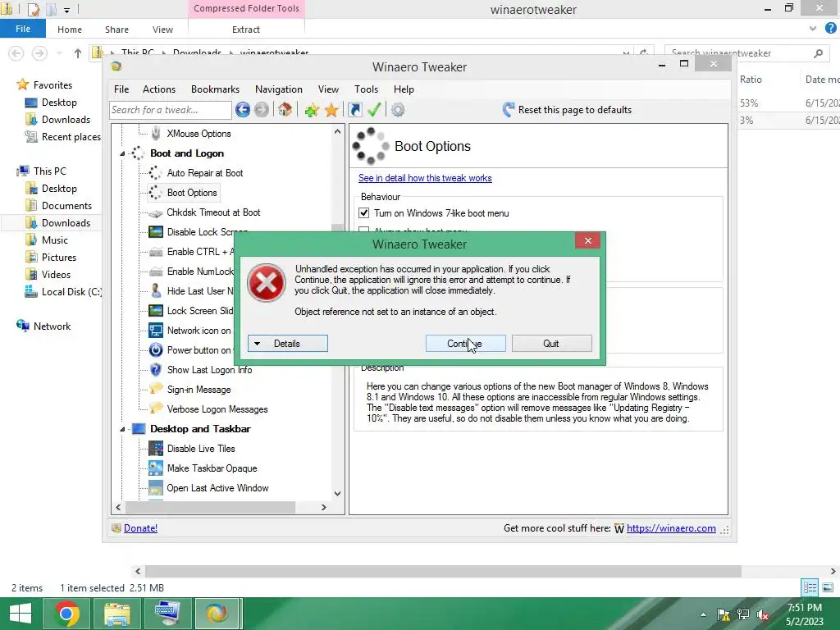
Task: Close the exception dialog
Action: tap(587, 241)
